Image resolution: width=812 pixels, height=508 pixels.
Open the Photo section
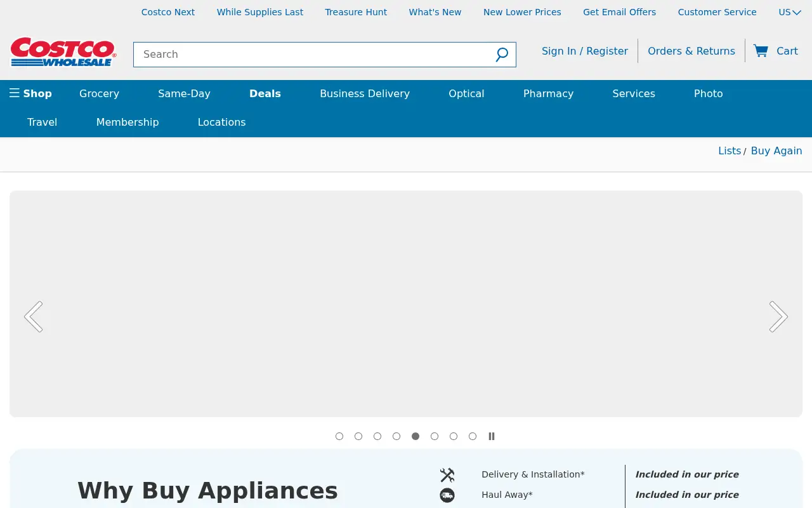[709, 93]
